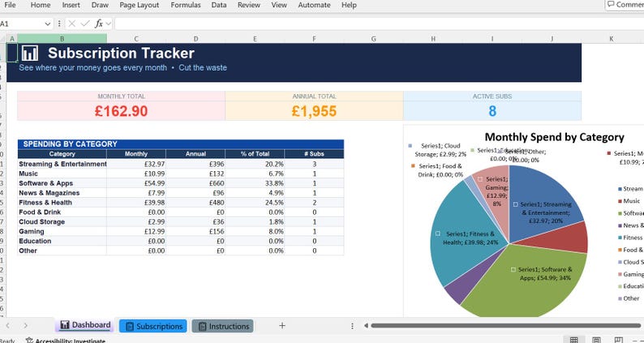
Task: Click the Software & Apps category cell
Action: [62, 183]
